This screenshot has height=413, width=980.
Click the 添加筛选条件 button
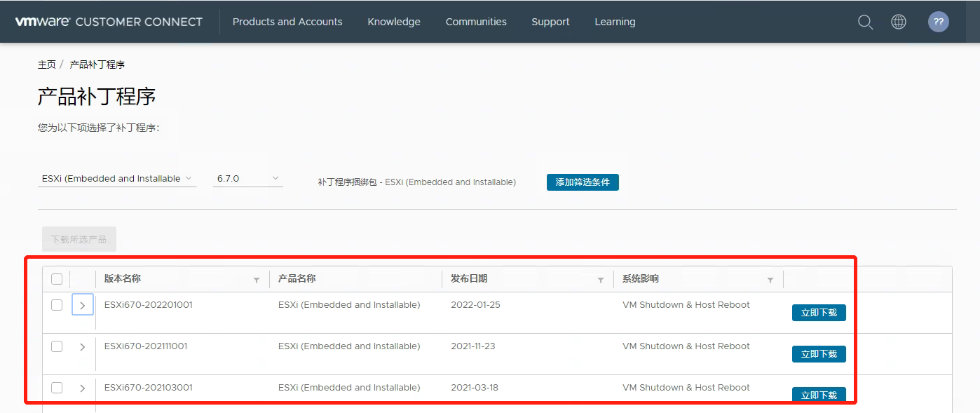583,182
